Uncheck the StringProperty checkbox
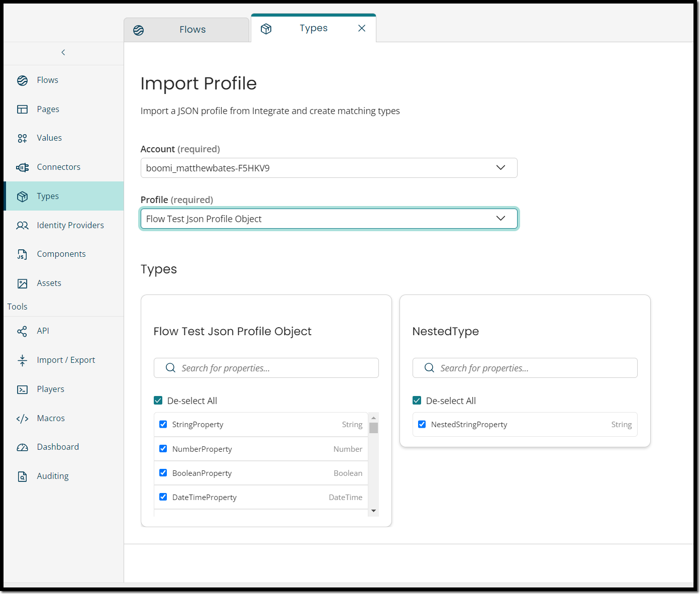700x594 pixels. pyautogui.click(x=163, y=424)
